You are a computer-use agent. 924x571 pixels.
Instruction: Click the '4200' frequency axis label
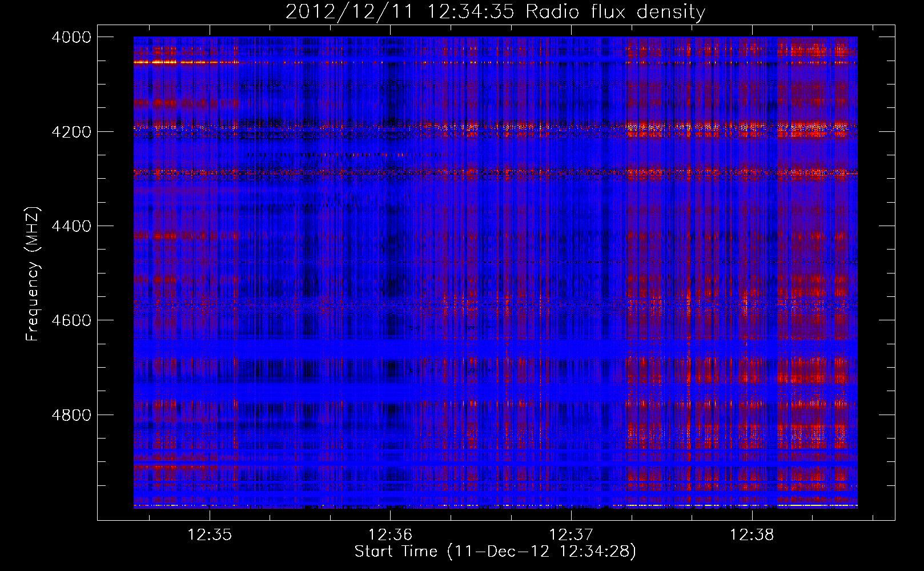coord(71,132)
